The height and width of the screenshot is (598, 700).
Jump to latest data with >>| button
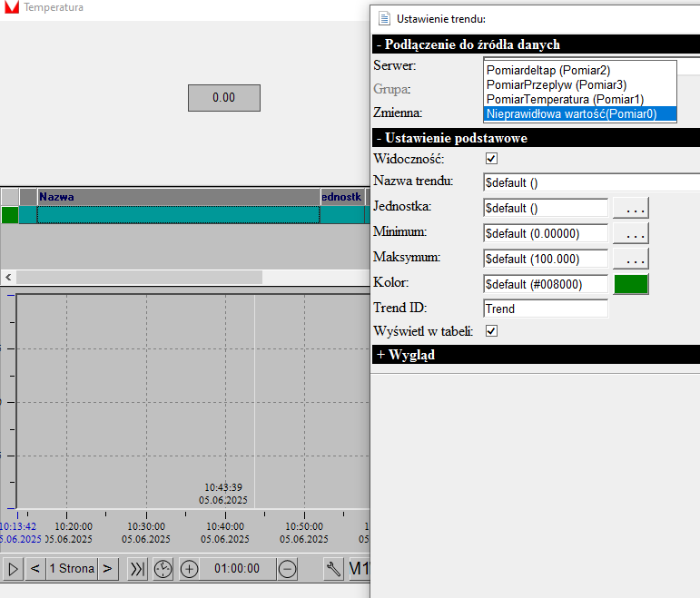[x=137, y=569]
